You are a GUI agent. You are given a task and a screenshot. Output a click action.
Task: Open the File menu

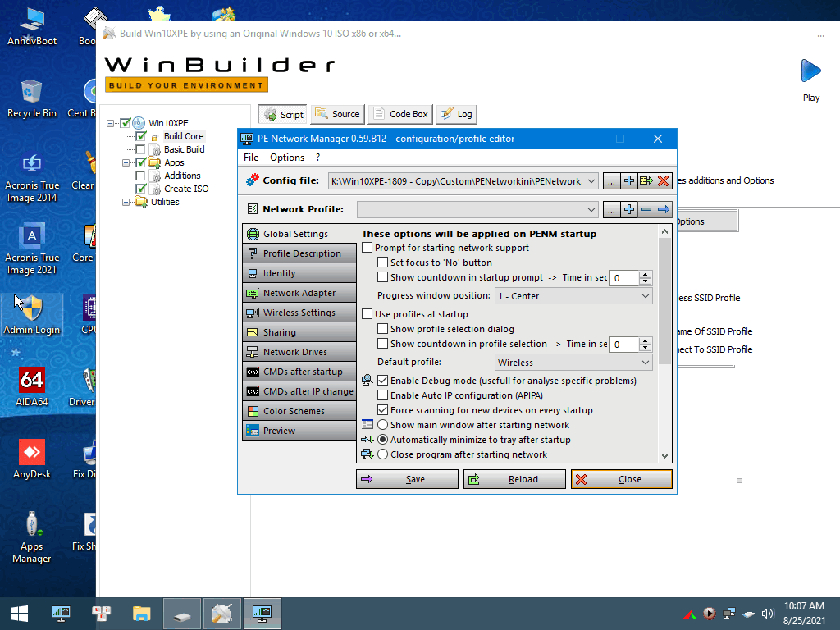click(251, 157)
